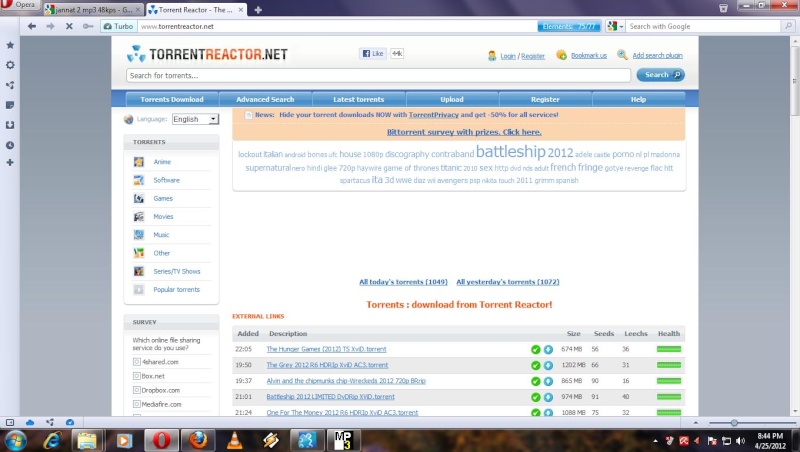Toggle the panel sidebar button in status bar

(x=10, y=422)
